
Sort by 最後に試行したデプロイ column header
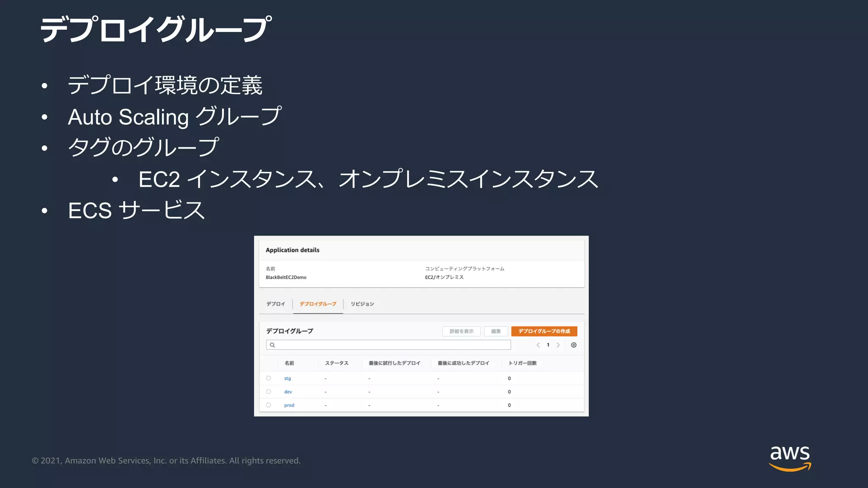394,363
